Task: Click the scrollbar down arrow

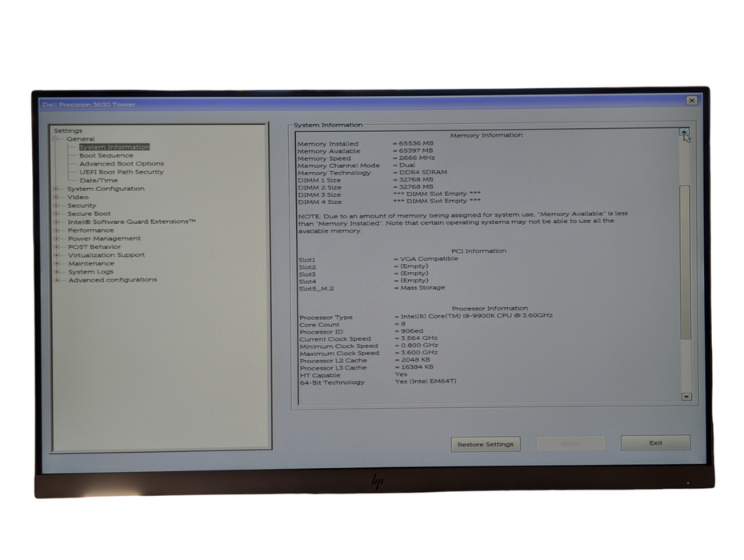Action: [686, 396]
